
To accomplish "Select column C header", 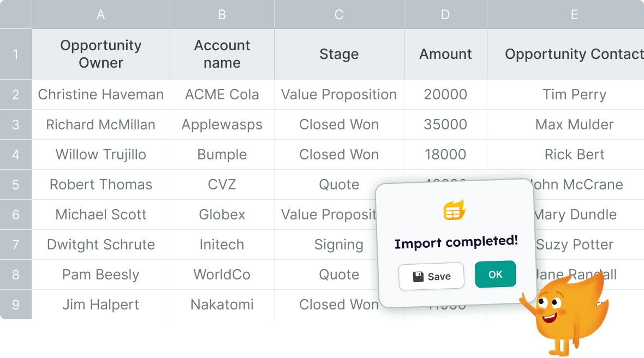I will click(339, 15).
